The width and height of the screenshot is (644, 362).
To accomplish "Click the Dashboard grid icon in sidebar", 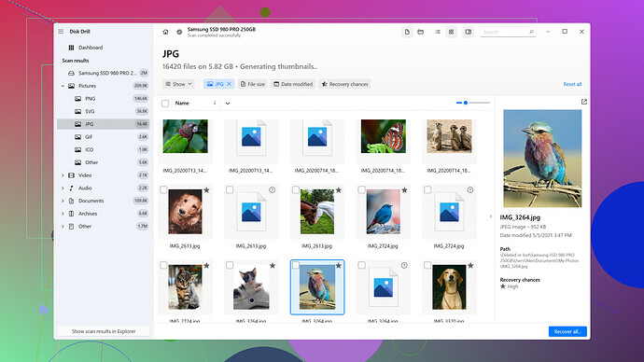I will [x=72, y=48].
